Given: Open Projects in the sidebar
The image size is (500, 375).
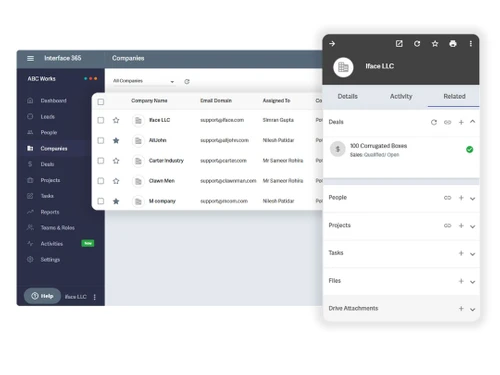Looking at the screenshot, I should point(50,180).
